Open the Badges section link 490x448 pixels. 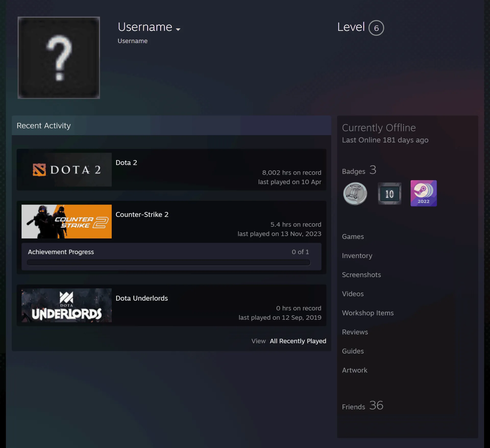359,170
